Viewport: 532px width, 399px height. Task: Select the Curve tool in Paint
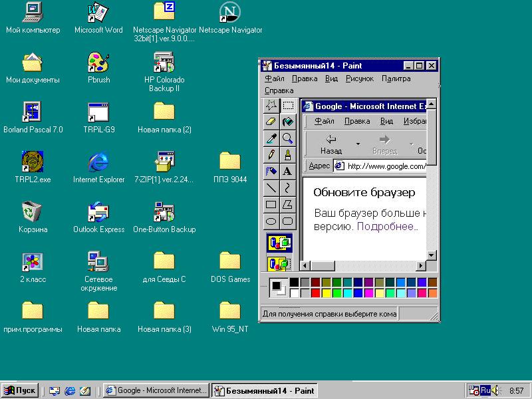click(288, 188)
